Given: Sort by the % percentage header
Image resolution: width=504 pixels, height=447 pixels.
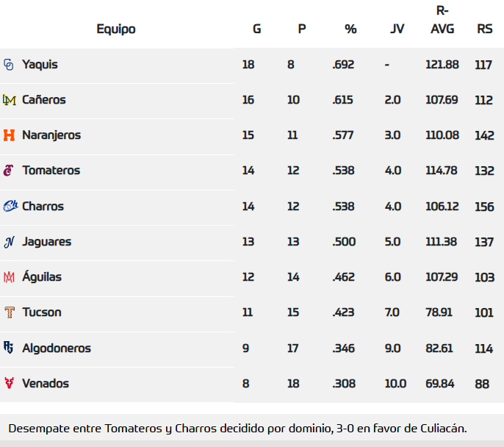Looking at the screenshot, I should [x=350, y=29].
